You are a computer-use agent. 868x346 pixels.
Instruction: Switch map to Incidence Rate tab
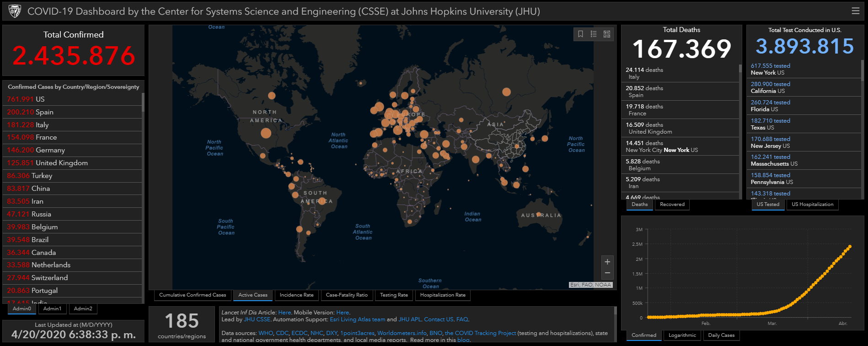297,295
